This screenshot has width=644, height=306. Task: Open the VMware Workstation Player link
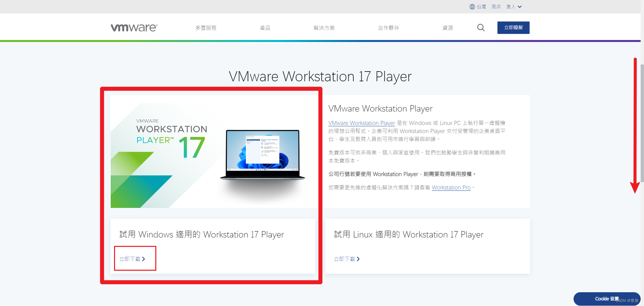tap(361, 123)
